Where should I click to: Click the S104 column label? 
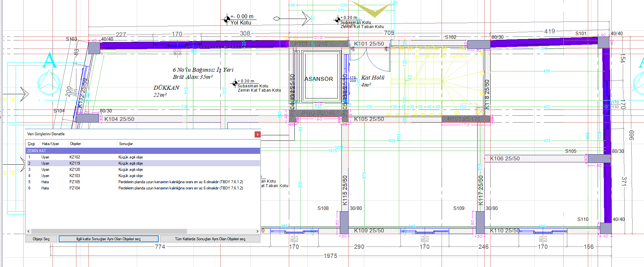point(59,111)
